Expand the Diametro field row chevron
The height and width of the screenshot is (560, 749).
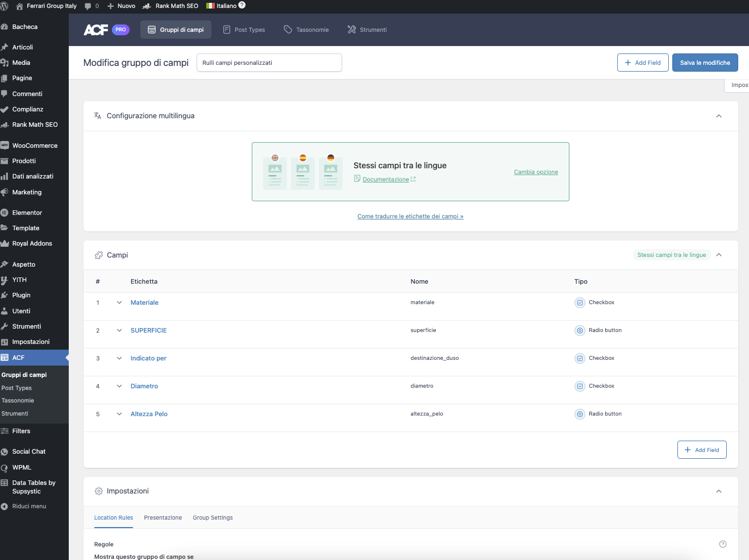pos(119,386)
